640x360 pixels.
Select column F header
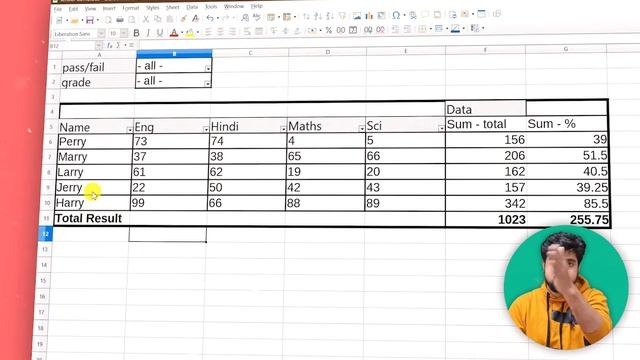[x=485, y=50]
